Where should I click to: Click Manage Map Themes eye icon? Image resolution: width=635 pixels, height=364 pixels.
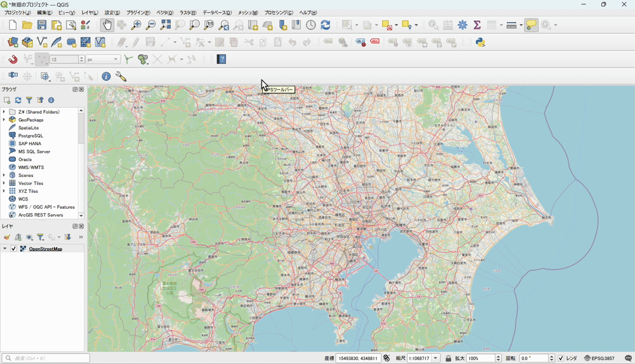tap(29, 237)
